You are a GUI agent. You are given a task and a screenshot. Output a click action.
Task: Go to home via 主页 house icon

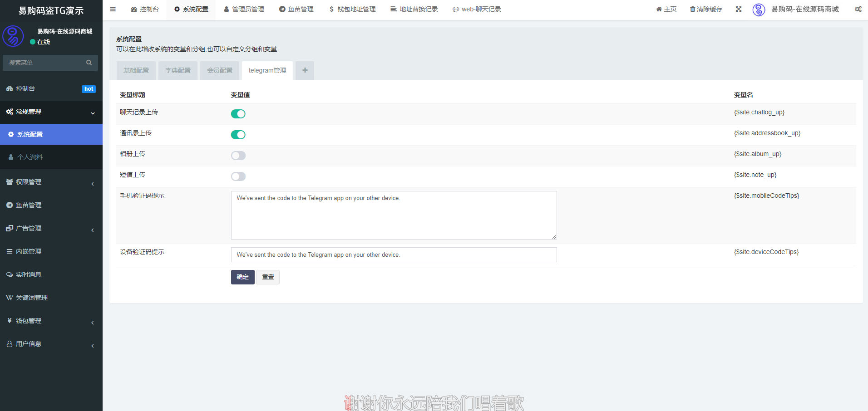coord(659,9)
